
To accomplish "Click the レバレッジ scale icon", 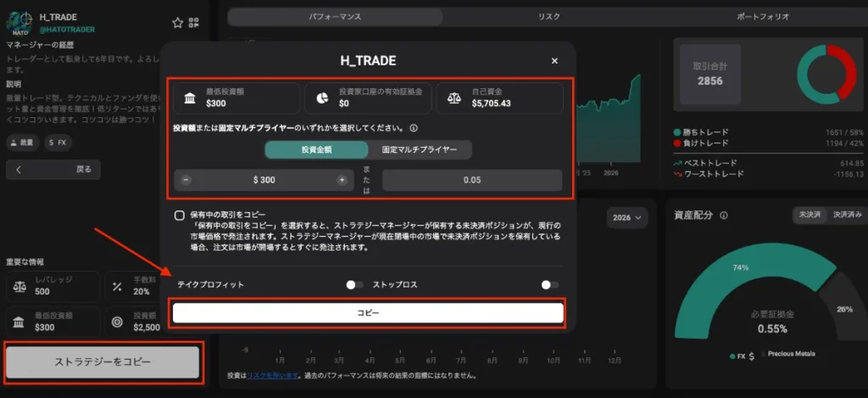I will point(19,286).
